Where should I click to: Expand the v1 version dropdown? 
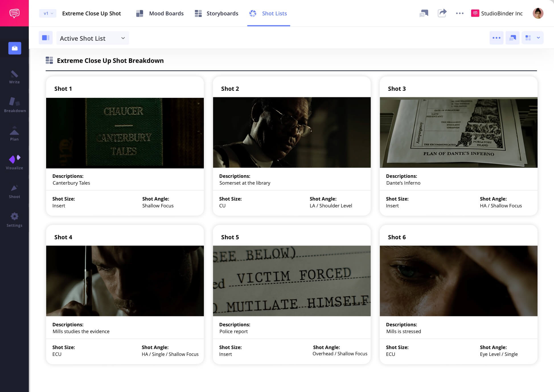click(x=48, y=13)
